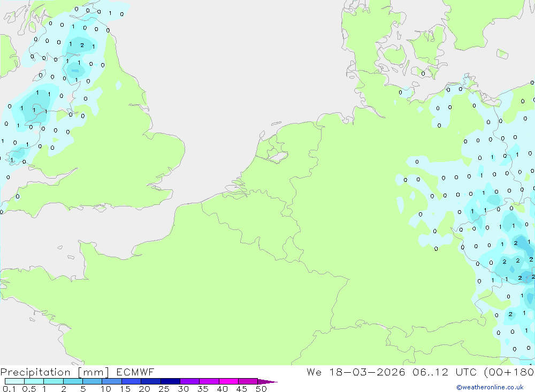Viewport: 535px width, 392px height.
Task: Click the legend label "5"
Action: [x=83, y=389]
